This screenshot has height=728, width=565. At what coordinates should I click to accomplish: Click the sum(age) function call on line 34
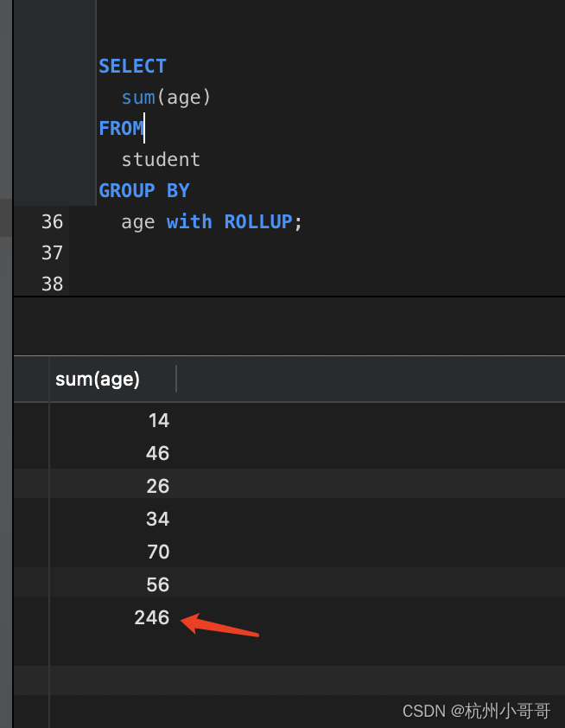click(165, 97)
